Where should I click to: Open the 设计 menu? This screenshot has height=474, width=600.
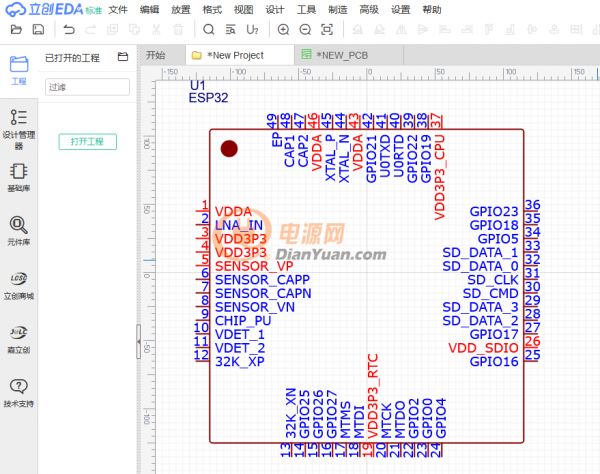click(275, 10)
